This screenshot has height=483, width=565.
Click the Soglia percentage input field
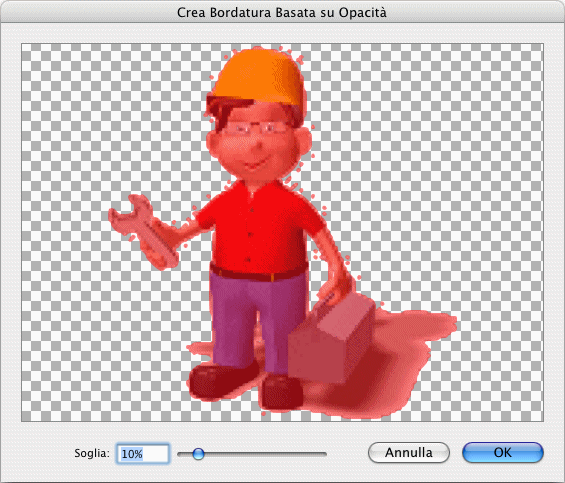pyautogui.click(x=143, y=453)
